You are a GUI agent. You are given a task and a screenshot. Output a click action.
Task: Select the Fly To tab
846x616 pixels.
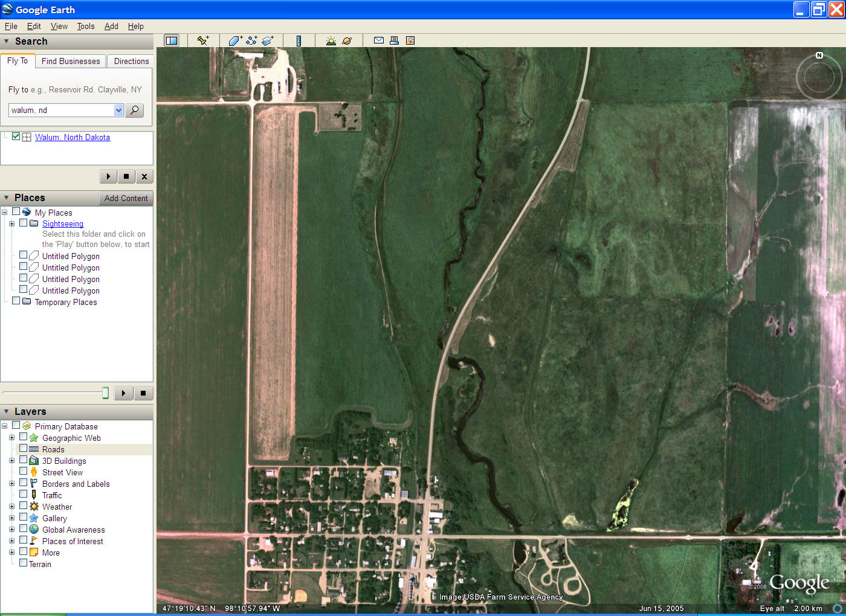pyautogui.click(x=18, y=61)
